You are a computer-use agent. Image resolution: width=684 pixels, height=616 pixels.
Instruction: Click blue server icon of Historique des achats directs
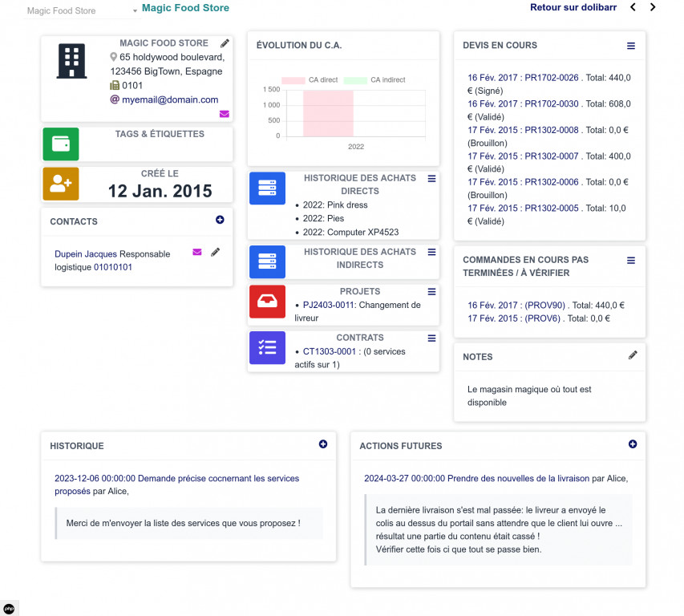point(267,188)
